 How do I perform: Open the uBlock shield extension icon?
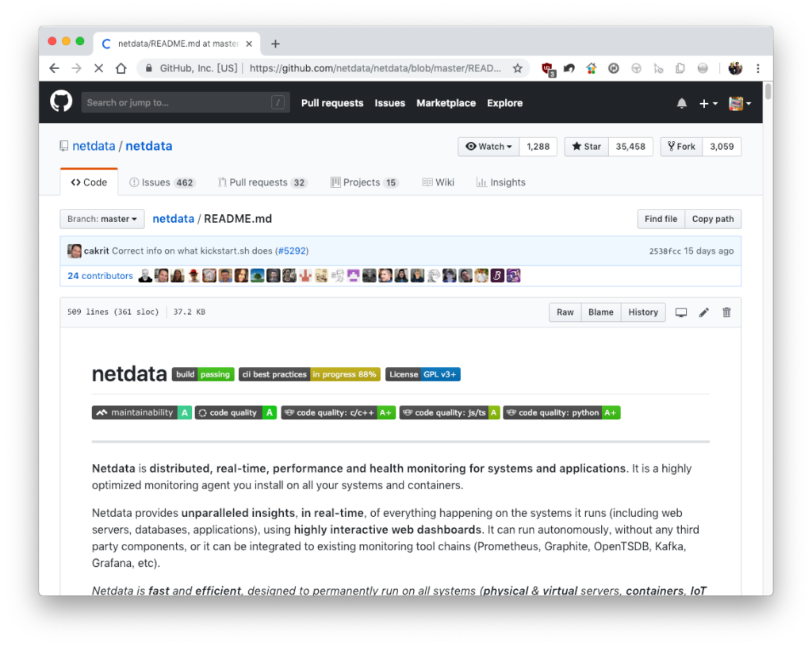(x=548, y=69)
